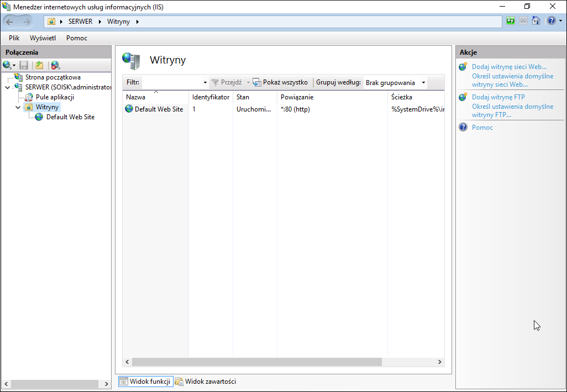Viewport: 567px width, 392px height.
Task: Switch to Widok zawartości tab
Action: click(206, 381)
